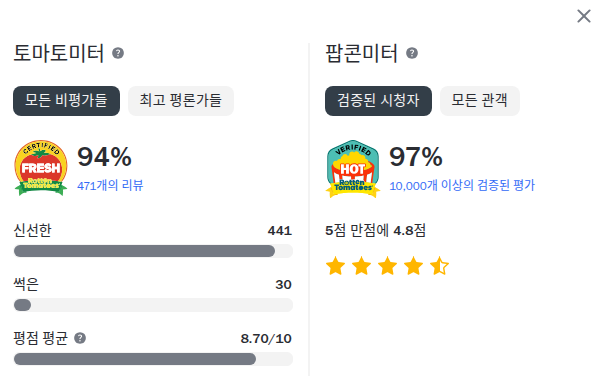Click the Verified Hot popcorn badge
Viewport: 614px width, 376px height.
click(x=353, y=168)
